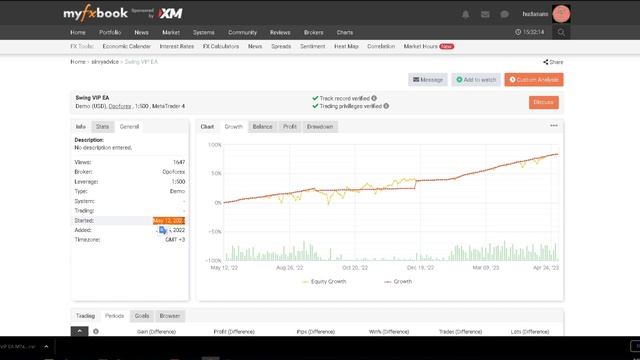Select the Balance chart tab
This screenshot has height=360, width=640.
pyautogui.click(x=262, y=127)
